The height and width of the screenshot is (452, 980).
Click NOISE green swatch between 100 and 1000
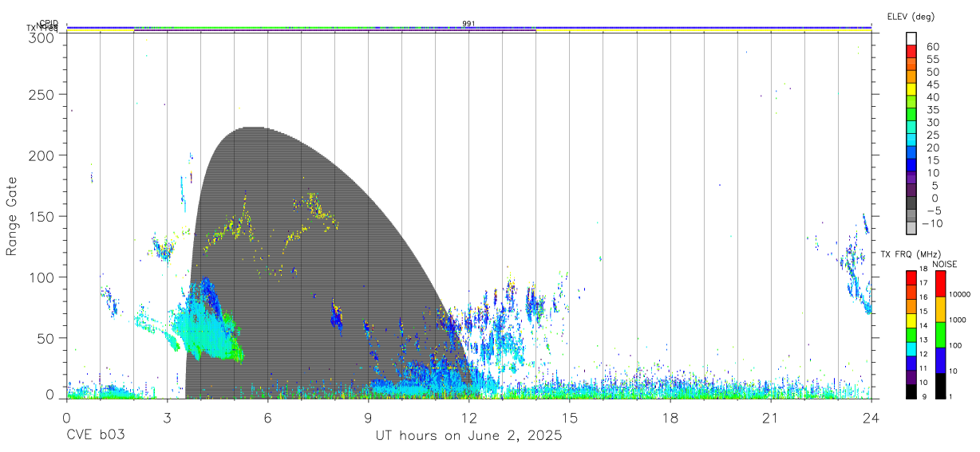click(x=940, y=334)
